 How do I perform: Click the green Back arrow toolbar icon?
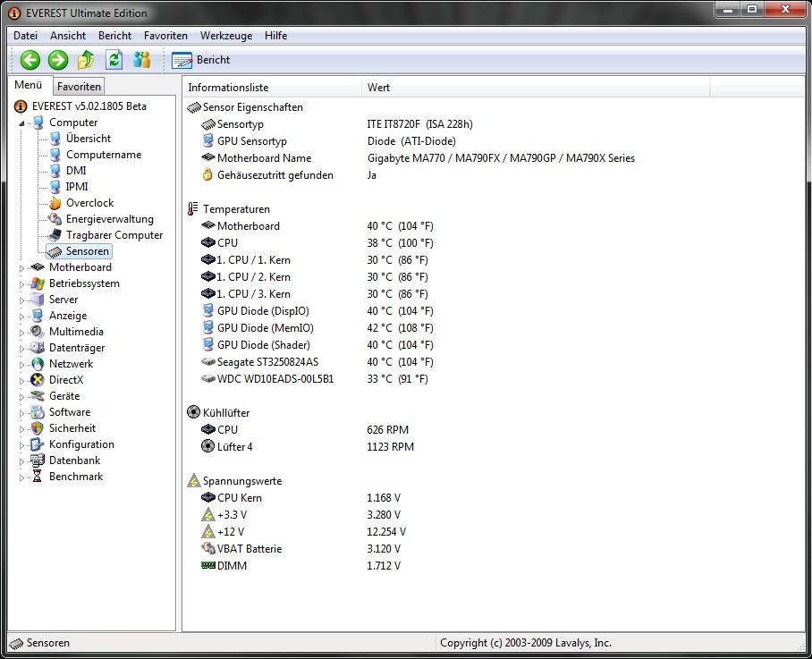(x=30, y=60)
